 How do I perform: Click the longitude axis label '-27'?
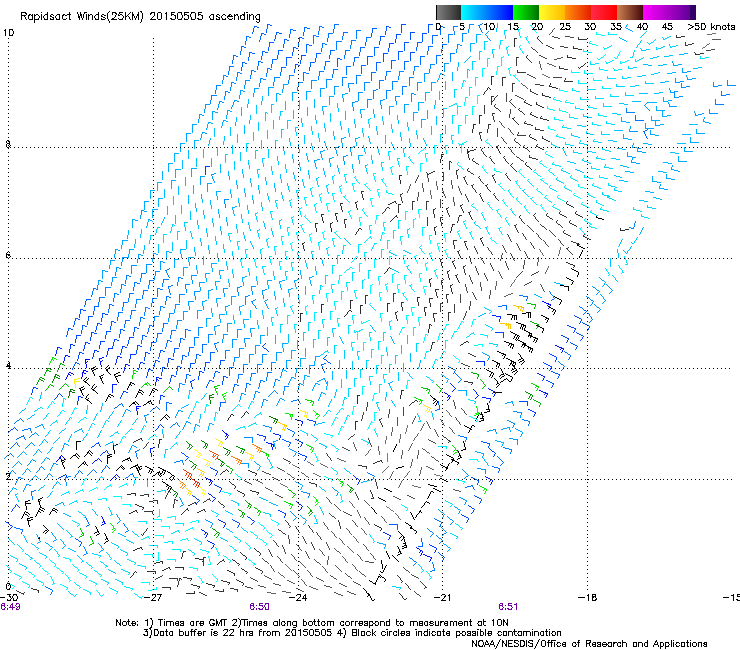point(153,597)
